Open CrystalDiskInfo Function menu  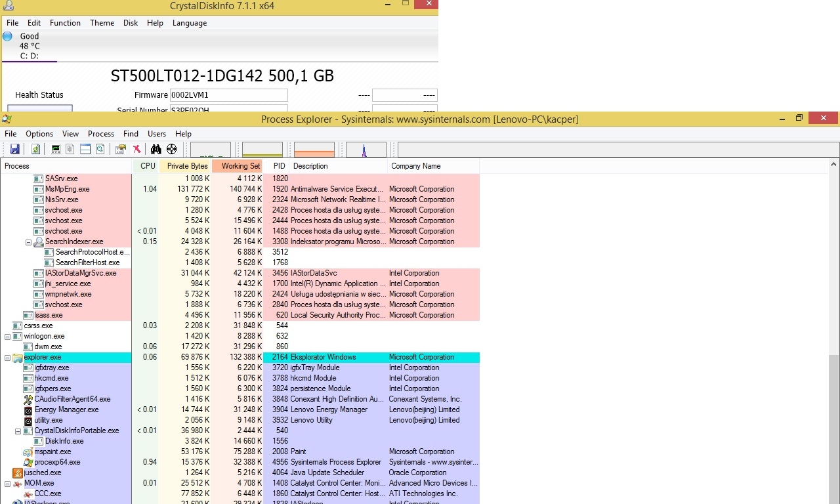coord(66,23)
